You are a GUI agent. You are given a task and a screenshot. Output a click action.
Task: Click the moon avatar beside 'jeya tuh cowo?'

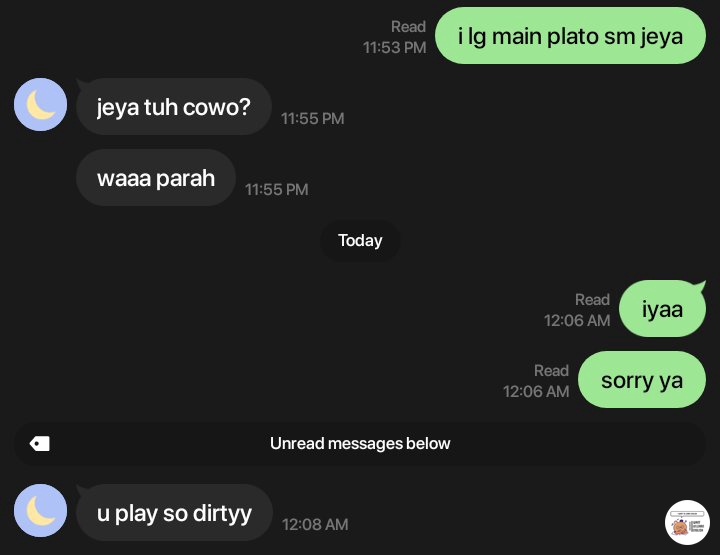tap(40, 105)
